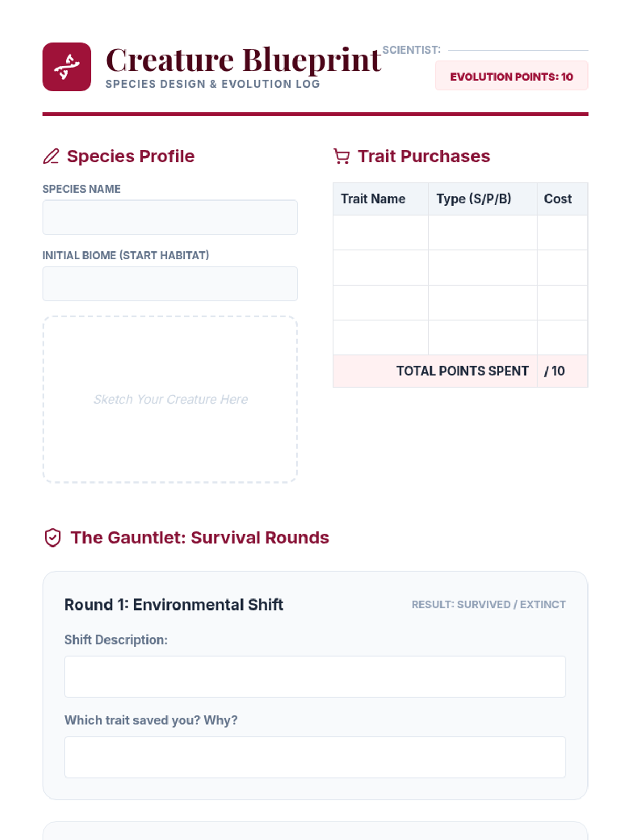This screenshot has width=630, height=840.
Task: Click the shield icon beside The Gauntlet
Action: [x=52, y=538]
